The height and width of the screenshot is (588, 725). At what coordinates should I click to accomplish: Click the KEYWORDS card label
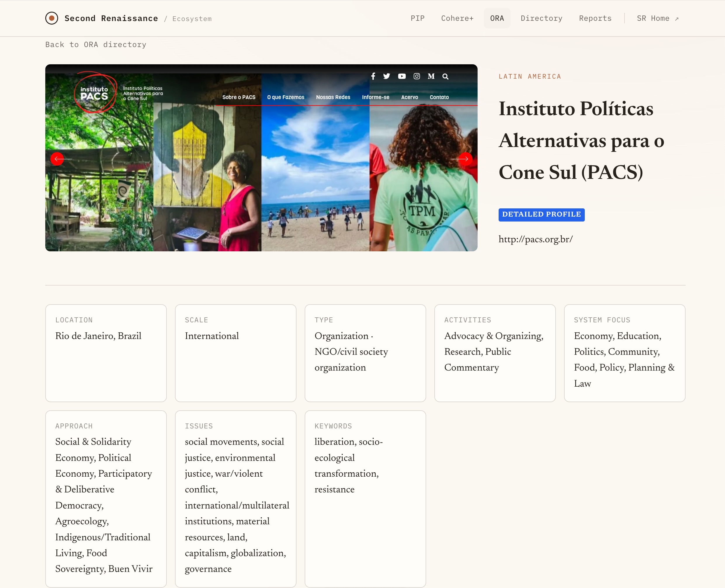click(x=333, y=426)
